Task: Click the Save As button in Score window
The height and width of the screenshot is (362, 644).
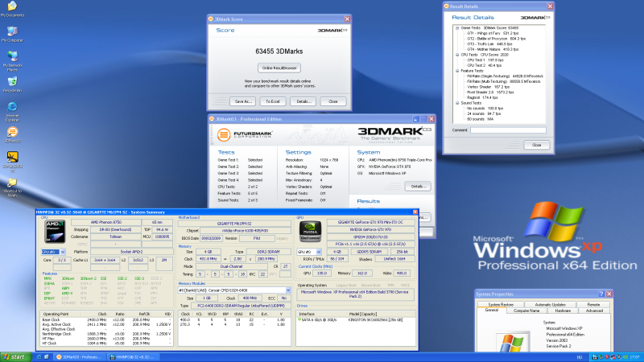Action: coord(243,101)
